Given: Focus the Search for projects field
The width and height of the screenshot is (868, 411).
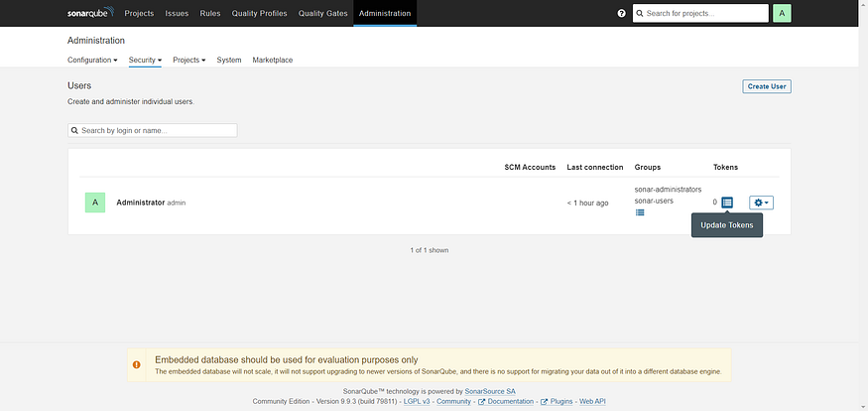Looking at the screenshot, I should tap(700, 13).
